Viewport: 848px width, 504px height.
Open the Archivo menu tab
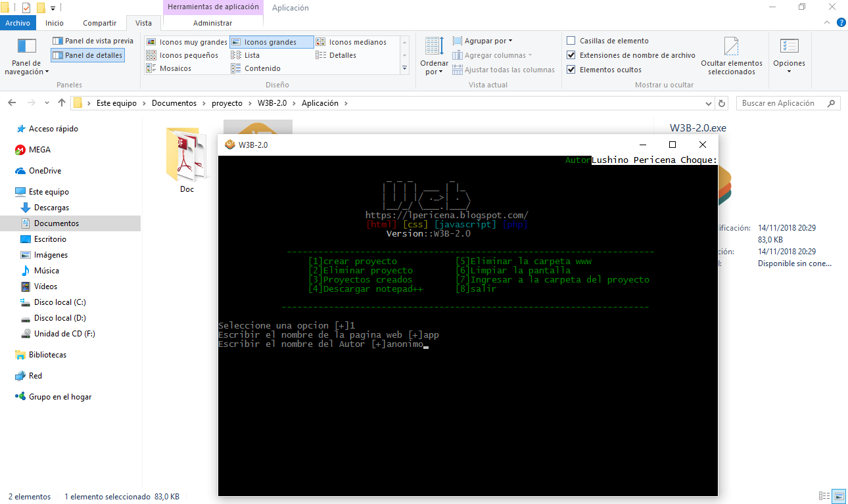(18, 23)
